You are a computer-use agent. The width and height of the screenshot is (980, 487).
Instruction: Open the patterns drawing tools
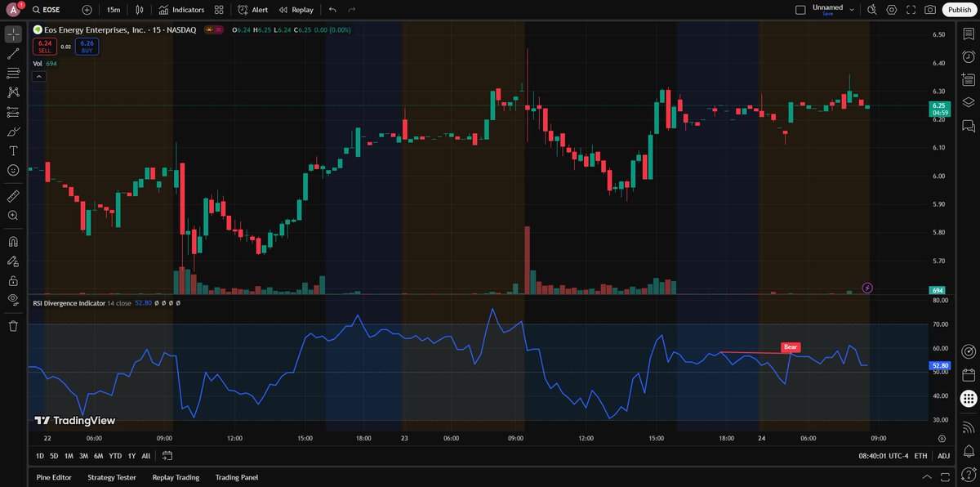[x=13, y=92]
